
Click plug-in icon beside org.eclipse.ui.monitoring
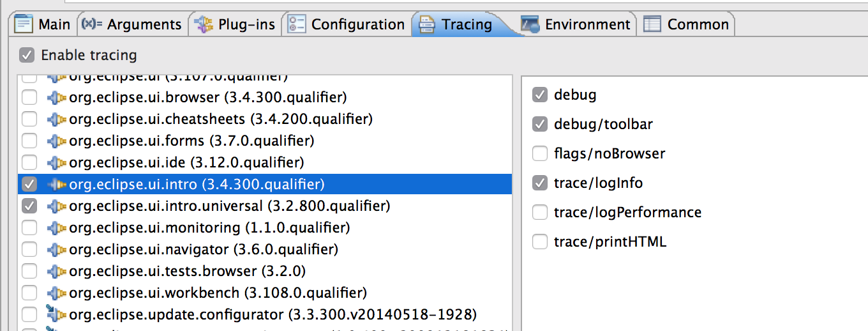57,229
